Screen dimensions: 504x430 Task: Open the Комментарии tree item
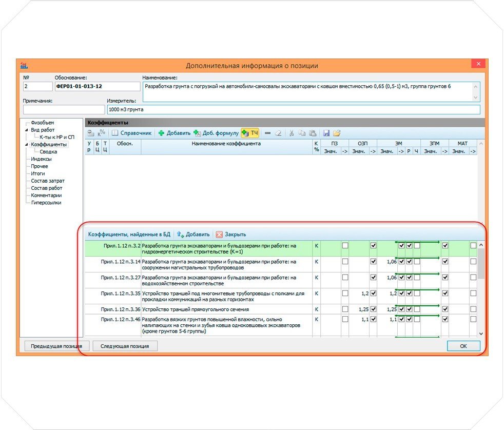(x=46, y=196)
